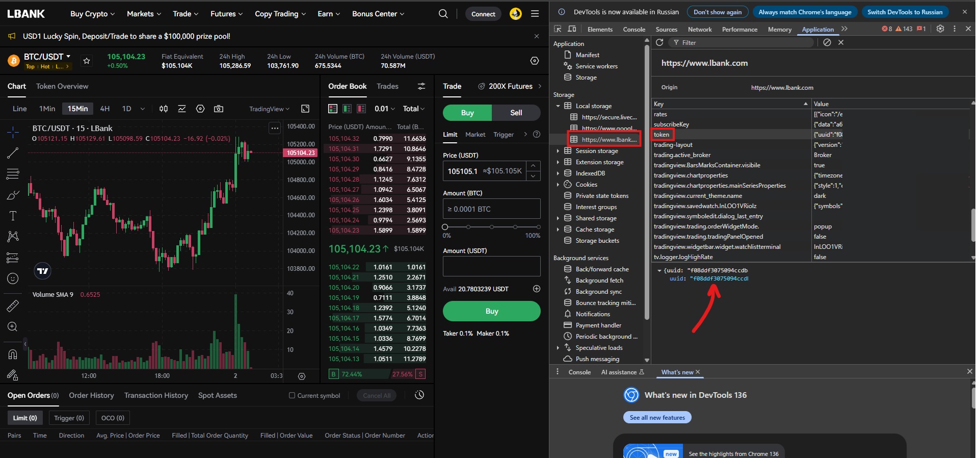Select the trend line drawing tool
This screenshot has height=458, width=980.
(13, 152)
